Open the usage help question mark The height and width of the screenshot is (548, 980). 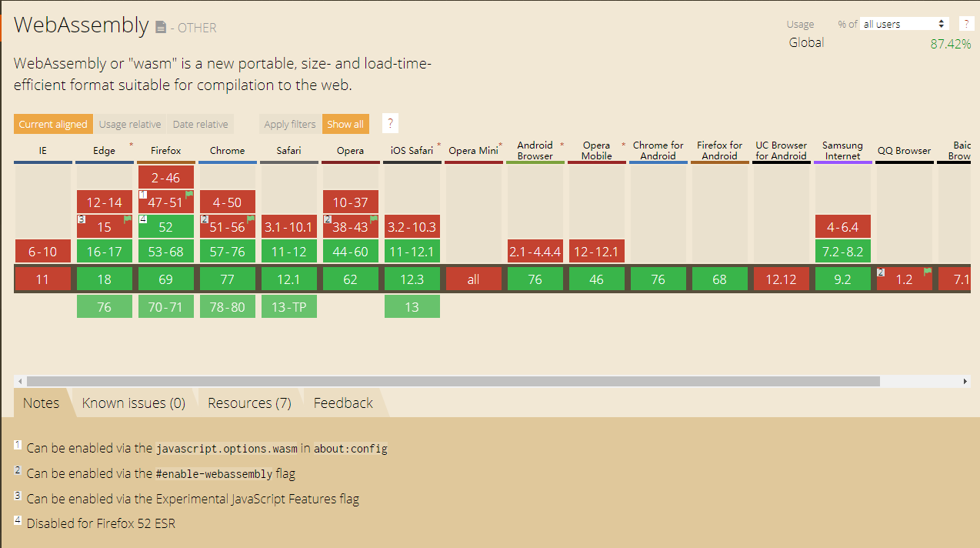(965, 24)
